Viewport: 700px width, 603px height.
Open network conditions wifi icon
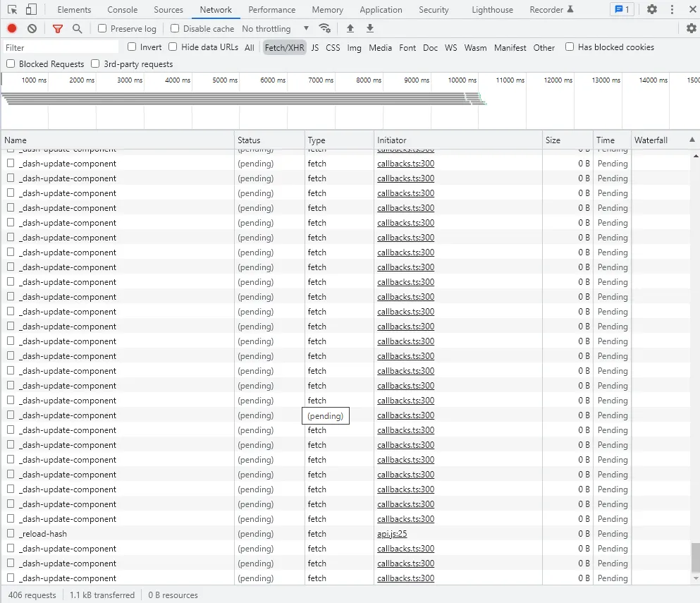click(x=324, y=29)
